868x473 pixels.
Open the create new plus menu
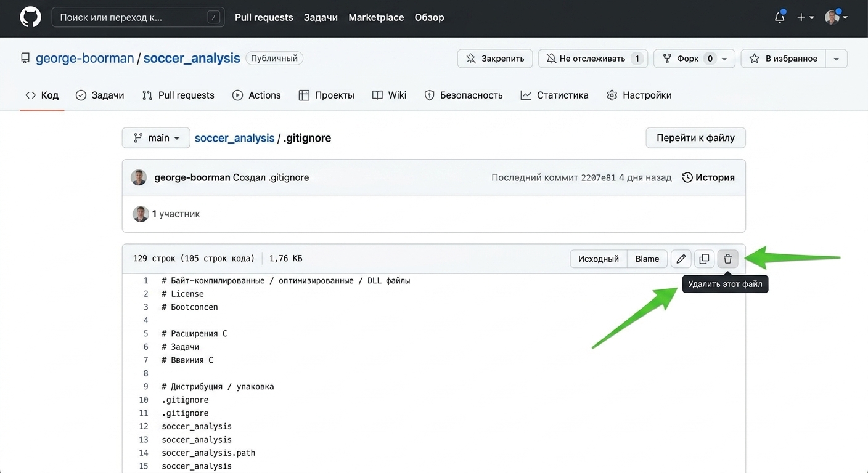805,17
